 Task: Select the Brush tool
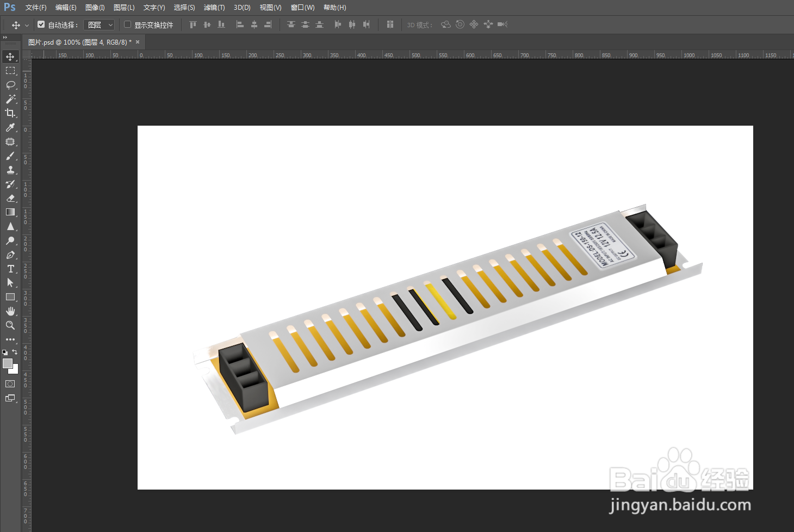tap(10, 156)
